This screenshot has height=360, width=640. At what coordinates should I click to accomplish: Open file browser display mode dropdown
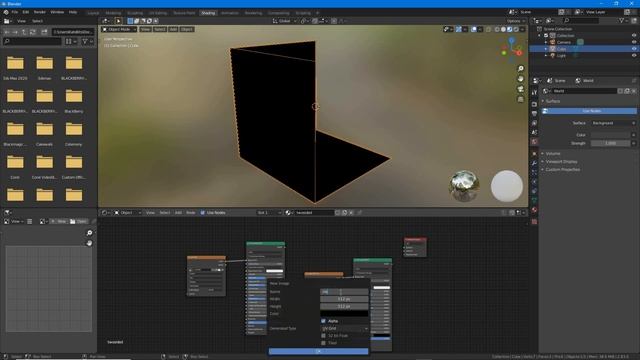click(x=71, y=41)
